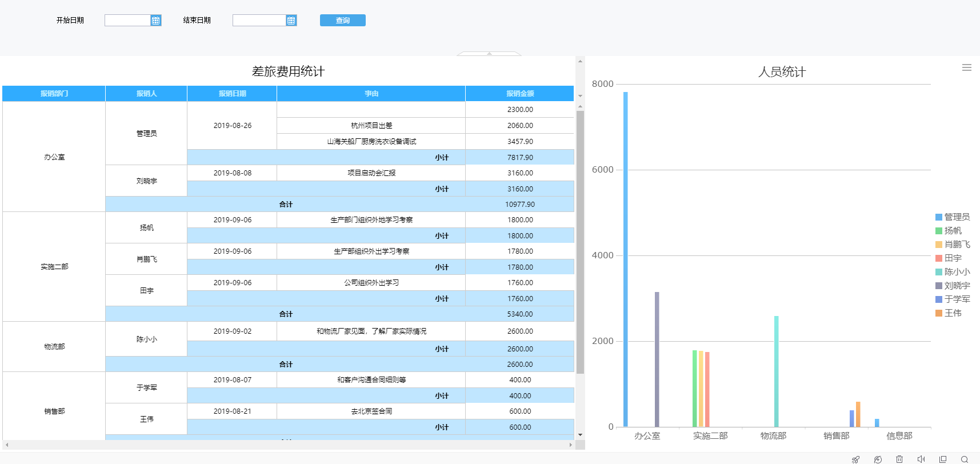This screenshot has width=980, height=464.
Task: Click the horizontal scrollbar right arrow
Action: point(570,445)
